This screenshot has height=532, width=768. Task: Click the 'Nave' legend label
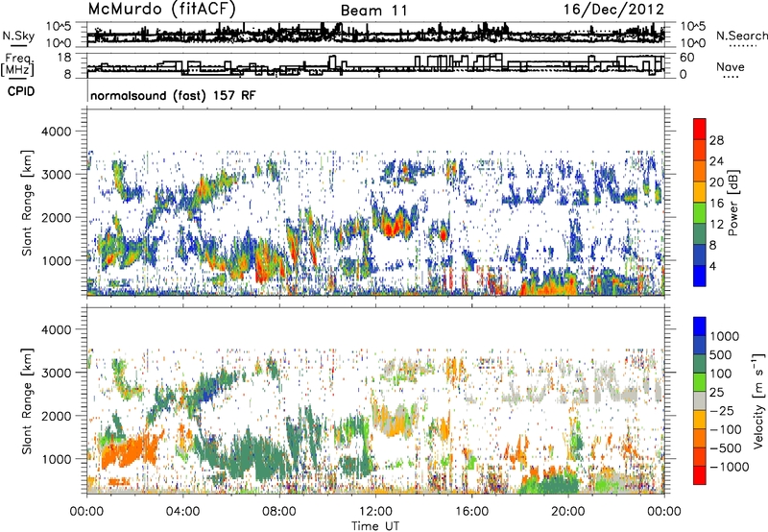pos(730,66)
